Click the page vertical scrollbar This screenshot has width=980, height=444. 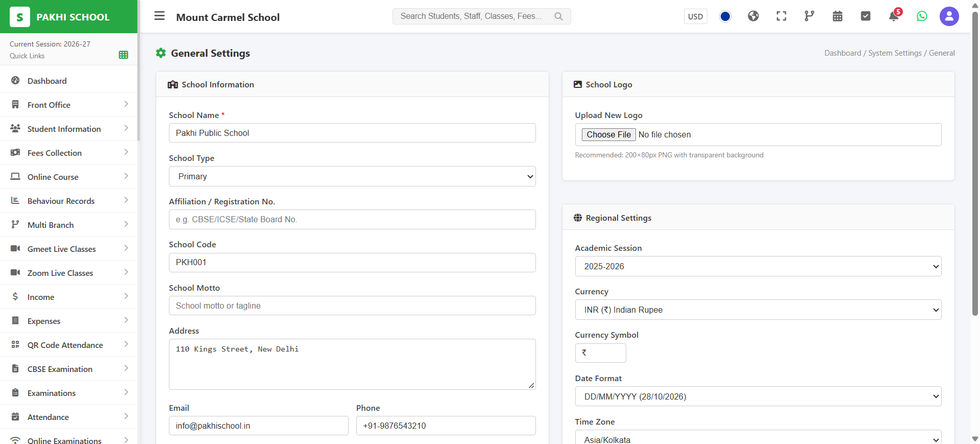(x=975, y=163)
